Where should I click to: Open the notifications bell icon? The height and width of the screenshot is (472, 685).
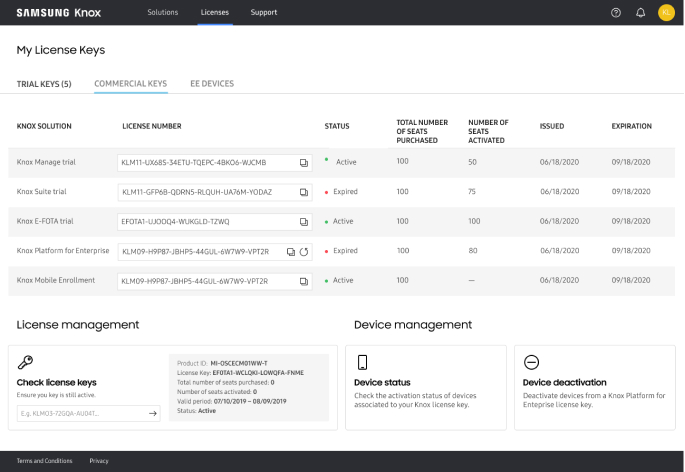pyautogui.click(x=640, y=13)
